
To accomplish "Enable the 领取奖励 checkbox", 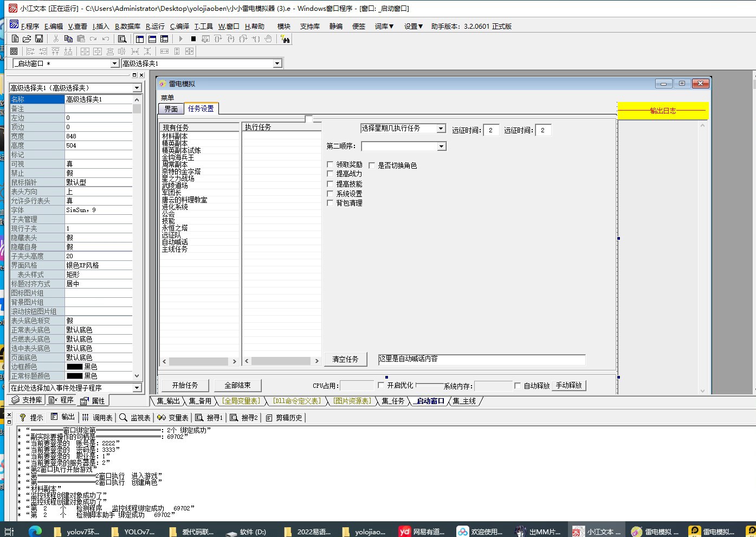I will tap(330, 164).
